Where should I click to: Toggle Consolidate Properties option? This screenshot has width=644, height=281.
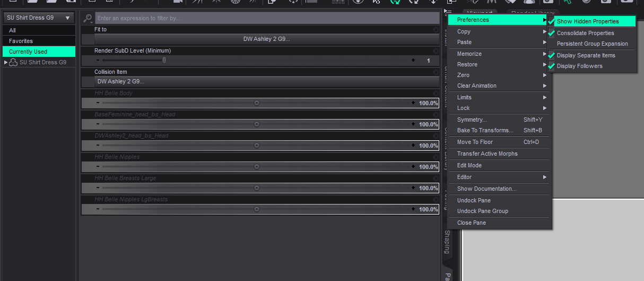591,33
